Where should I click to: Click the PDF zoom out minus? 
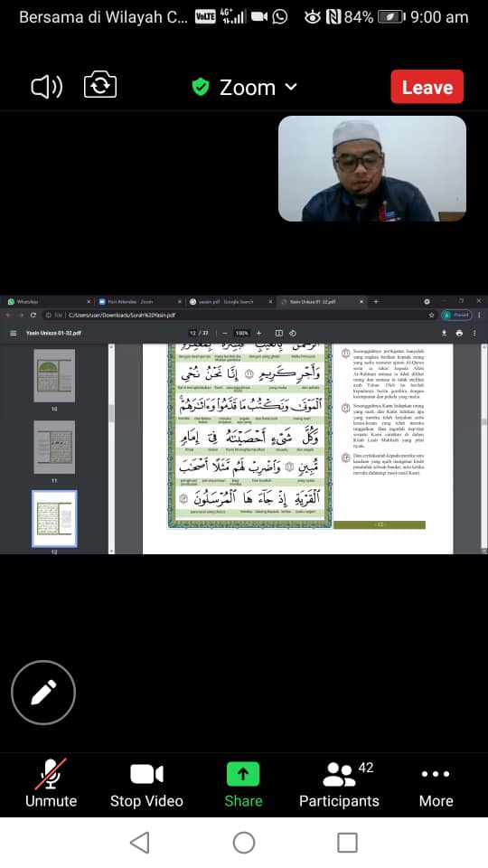[x=225, y=334]
